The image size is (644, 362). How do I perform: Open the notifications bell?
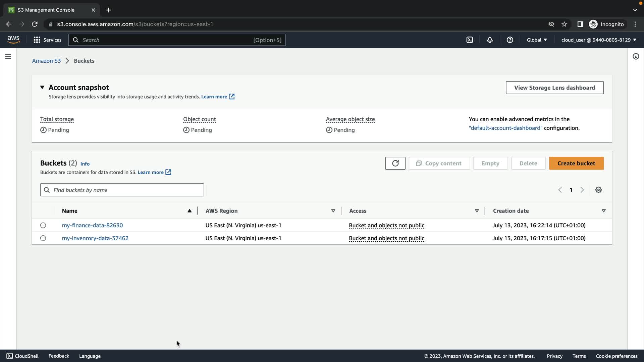(x=490, y=40)
